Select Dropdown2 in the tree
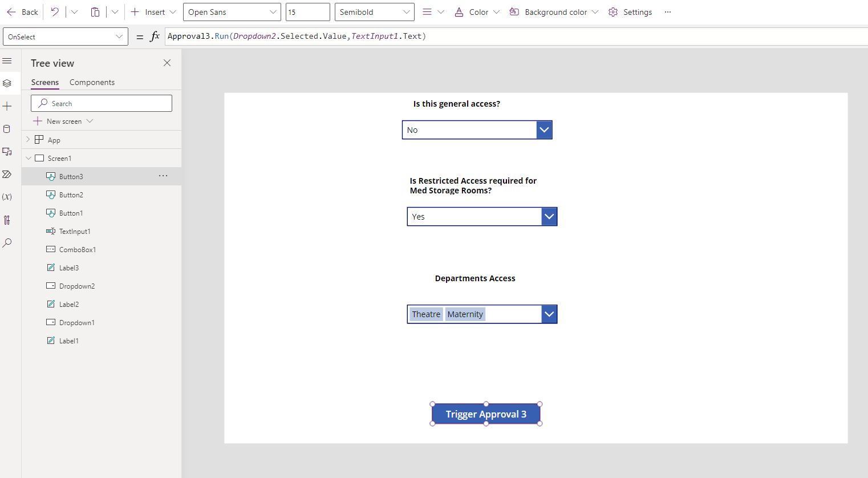This screenshot has width=868, height=478. [77, 286]
